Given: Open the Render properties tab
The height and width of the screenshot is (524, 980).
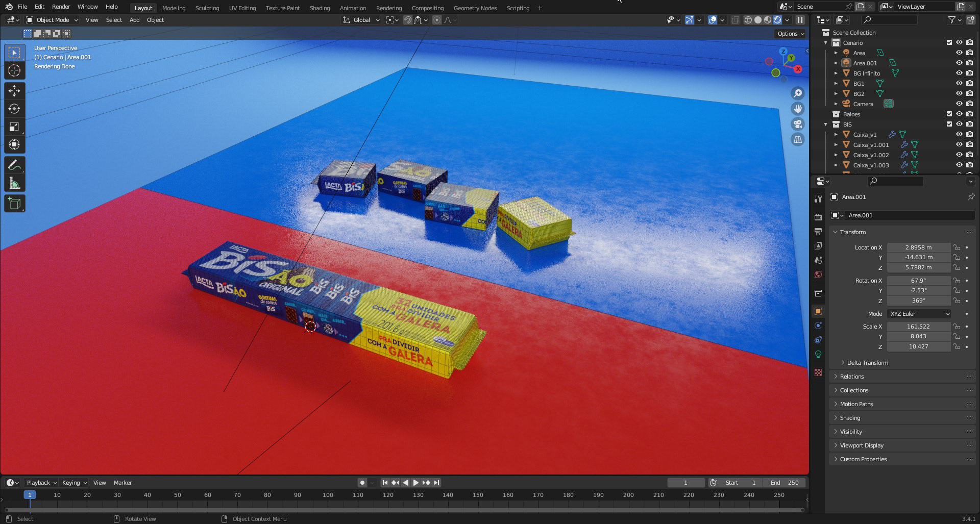Looking at the screenshot, I should 818,217.
